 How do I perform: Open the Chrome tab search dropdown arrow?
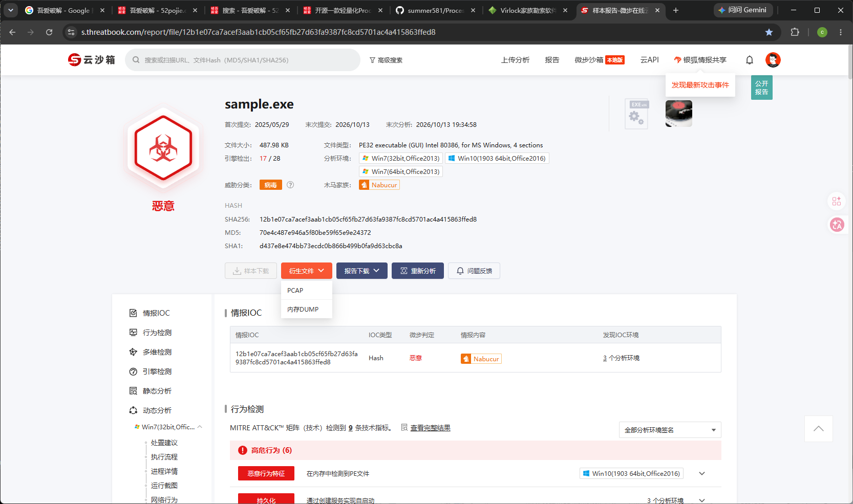coord(11,10)
